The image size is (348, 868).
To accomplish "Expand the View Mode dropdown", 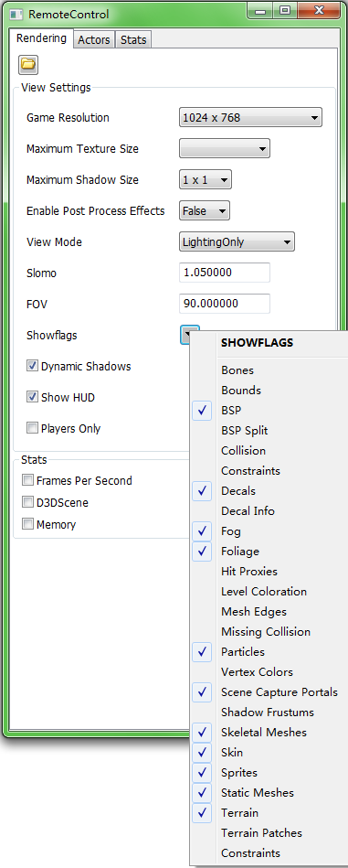I will 237,241.
